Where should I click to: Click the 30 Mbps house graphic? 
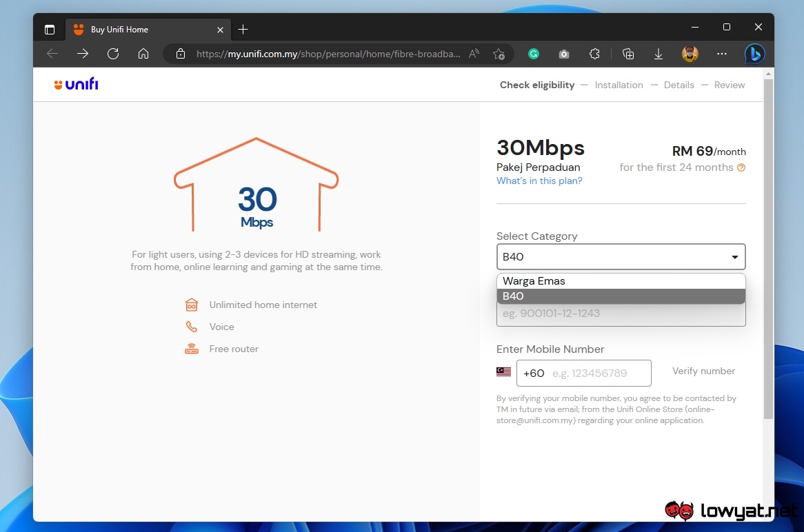coord(256,185)
